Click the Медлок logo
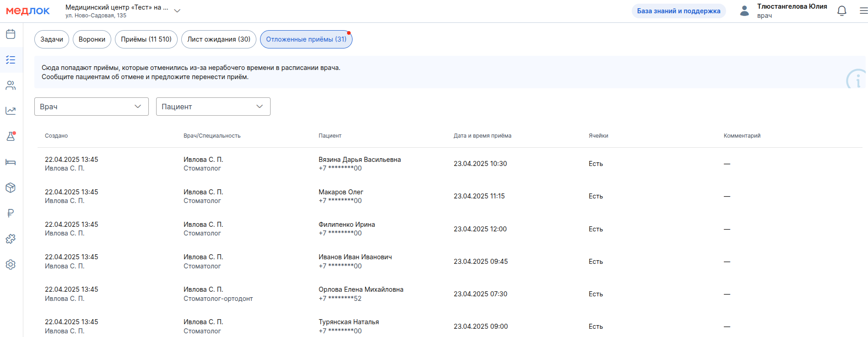The height and width of the screenshot is (337, 868). [28, 11]
